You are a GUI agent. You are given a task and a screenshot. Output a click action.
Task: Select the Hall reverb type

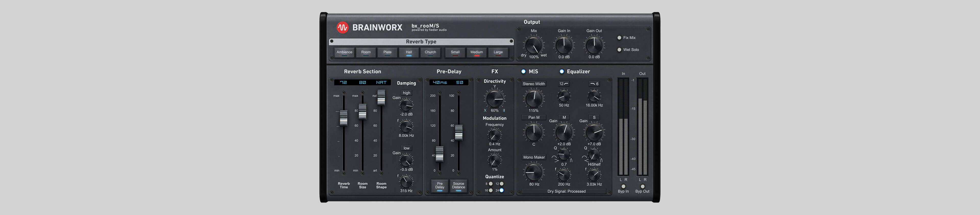[x=409, y=53]
